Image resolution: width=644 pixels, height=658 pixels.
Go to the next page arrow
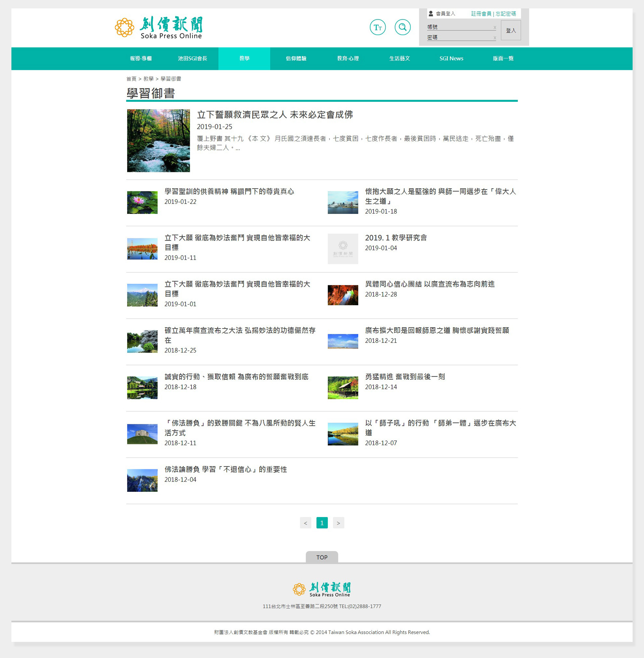pyautogui.click(x=338, y=523)
